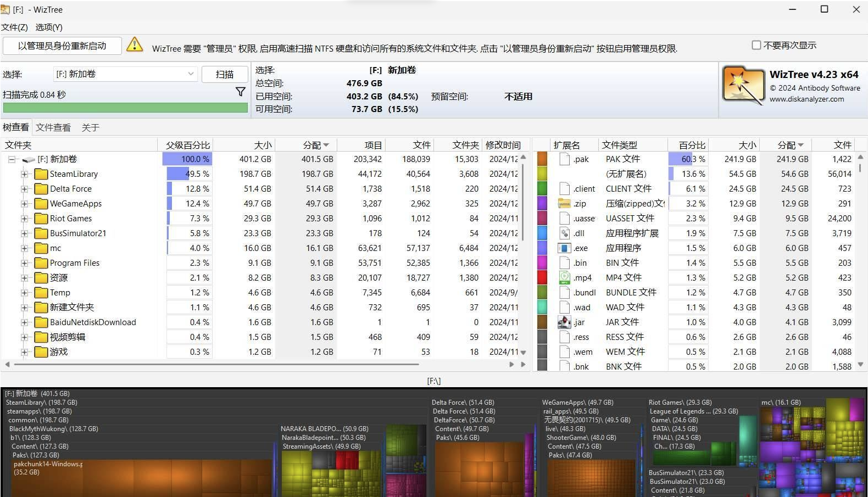Expand the Delta Force folder
Screen dimensions: 868x497
(x=24, y=189)
